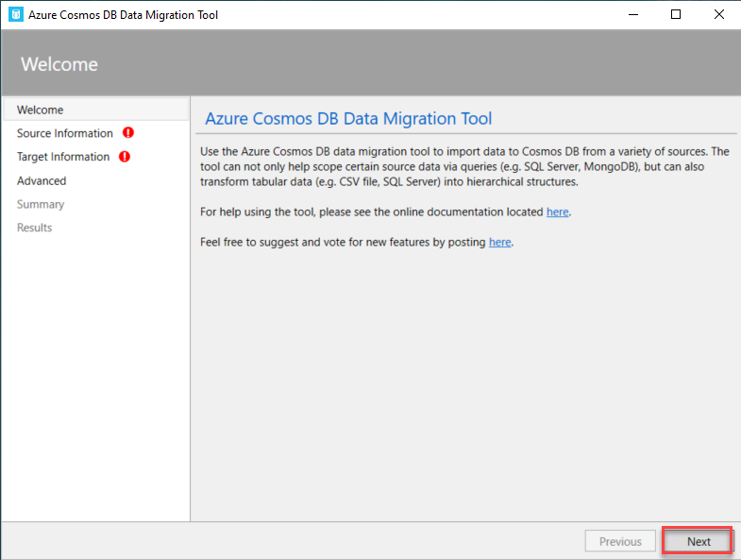The width and height of the screenshot is (741, 560).
Task: Minimize the Data Migration Tool window
Action: click(631, 14)
